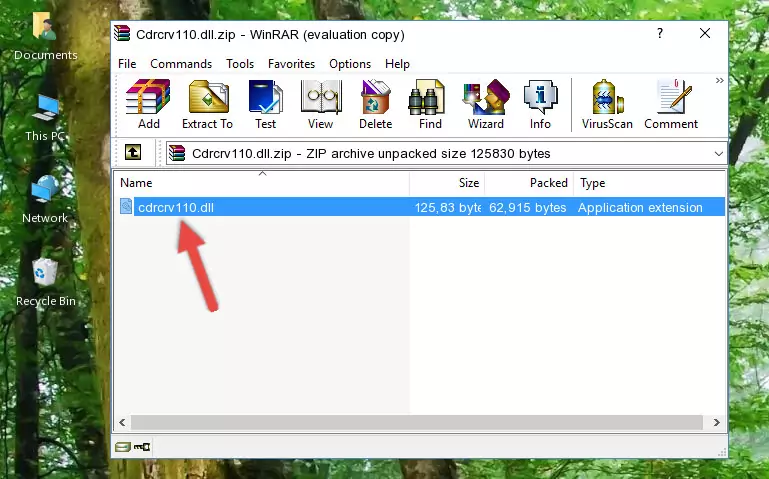The image size is (769, 479).
Task: Select the Documents desktop icon
Action: click(x=46, y=37)
